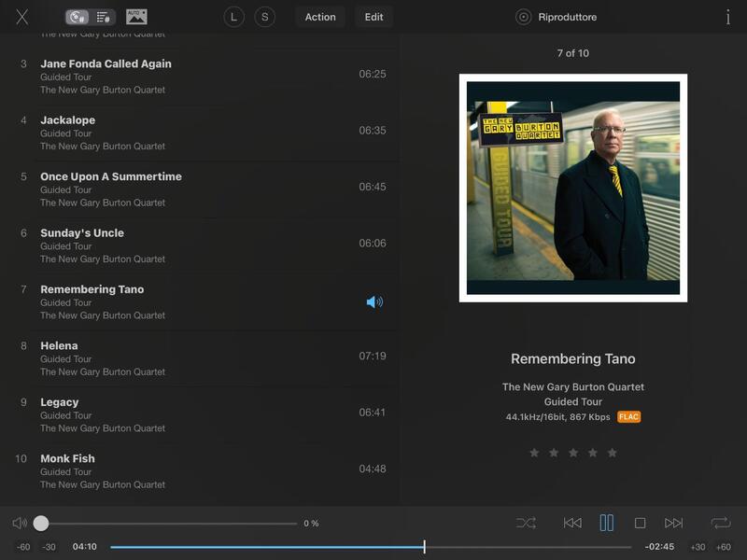This screenshot has height=560, width=747.
Task: Open the info menu at top right
Action: [x=727, y=17]
